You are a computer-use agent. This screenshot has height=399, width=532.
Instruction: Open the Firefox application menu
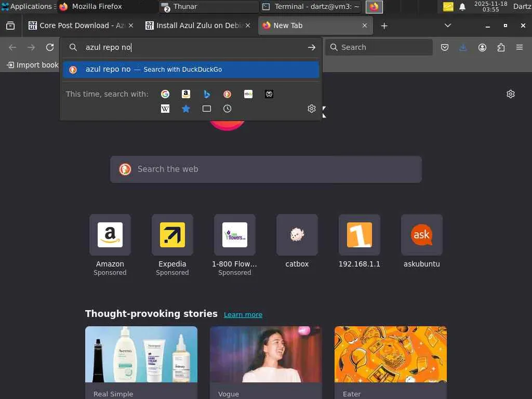(x=520, y=47)
